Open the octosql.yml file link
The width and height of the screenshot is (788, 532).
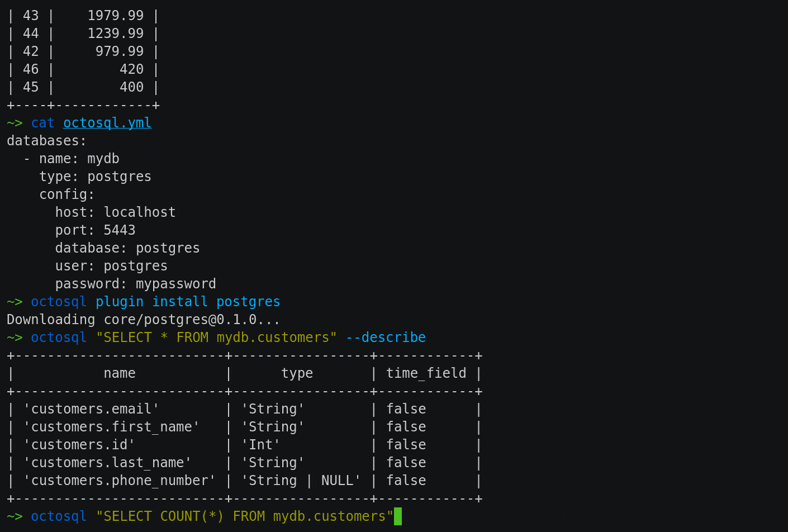click(107, 122)
